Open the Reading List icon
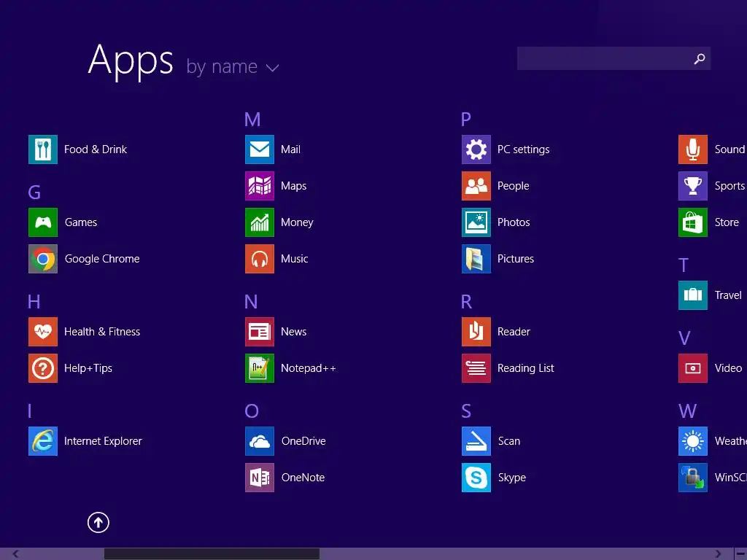Viewport: 747px width, 560px height. pos(476,368)
